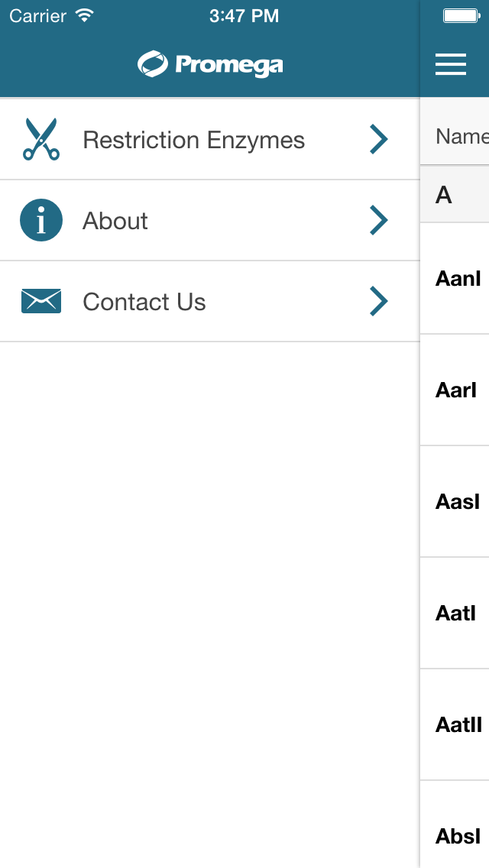The width and height of the screenshot is (489, 868).
Task: Tap the battery indicator icon
Action: 461,15
